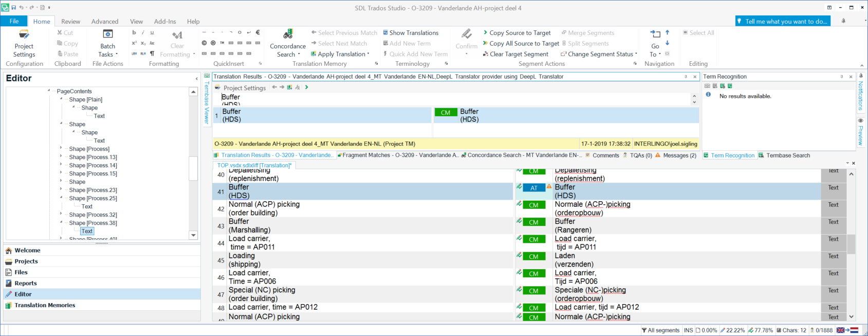
Task: Insert the degree symbol from QuickInsert
Action: (240, 32)
